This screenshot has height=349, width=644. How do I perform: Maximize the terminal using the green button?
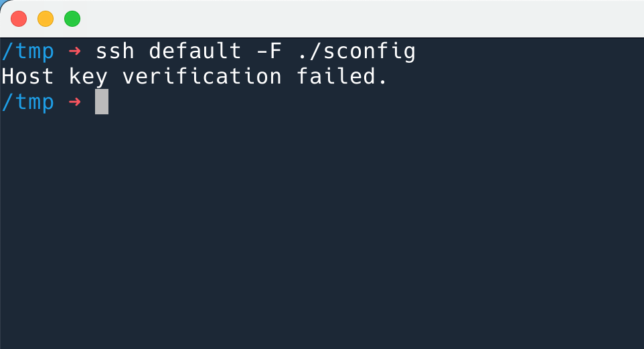[x=72, y=19]
